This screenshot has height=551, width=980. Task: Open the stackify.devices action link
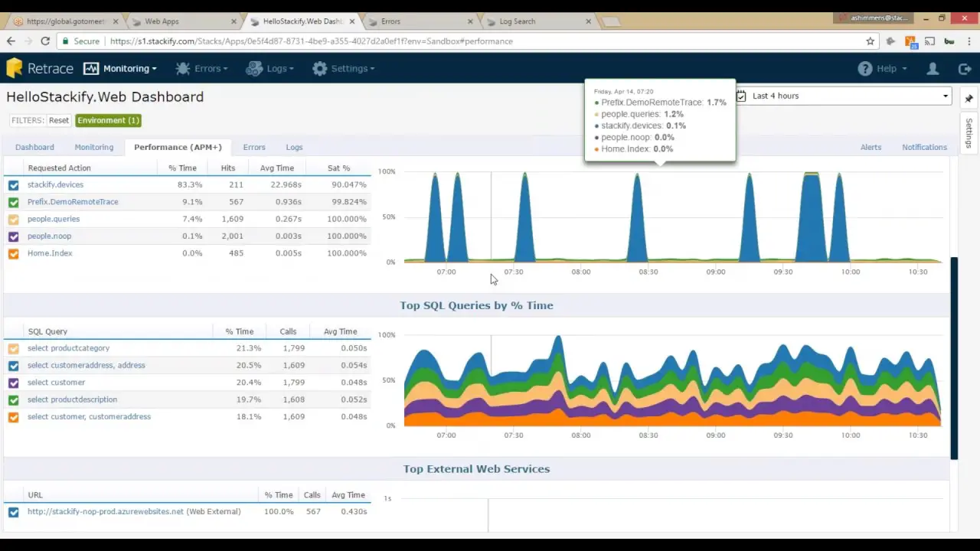55,184
